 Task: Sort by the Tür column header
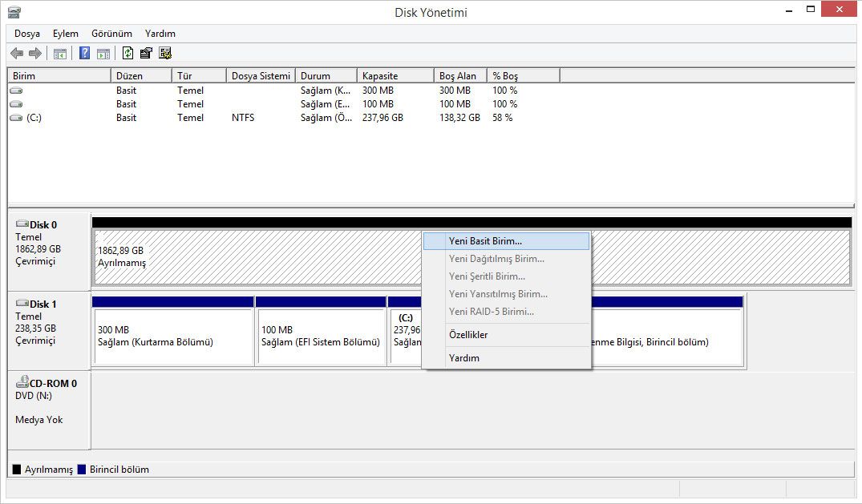(x=199, y=76)
